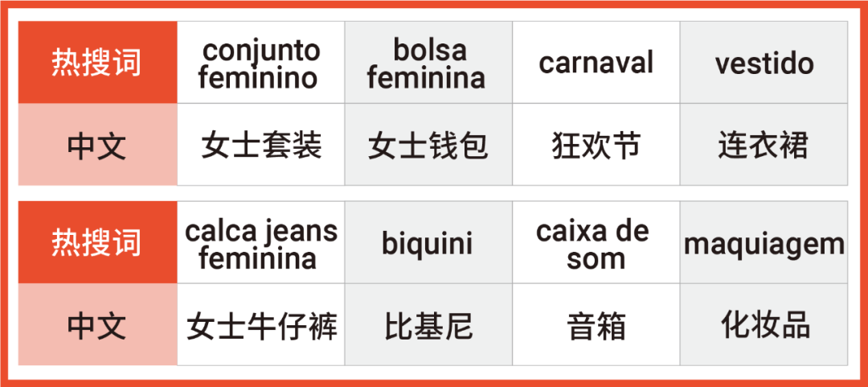Click the 'bolsa feminina' search term

tap(428, 64)
